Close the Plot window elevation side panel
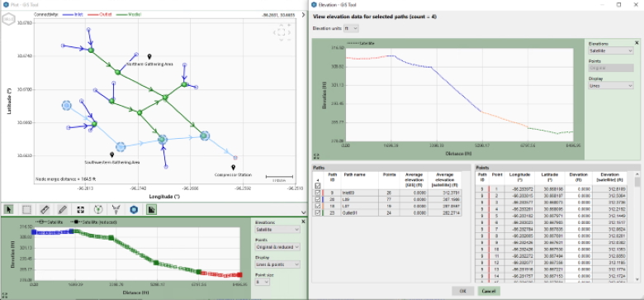644x300 pixels. click(303, 221)
